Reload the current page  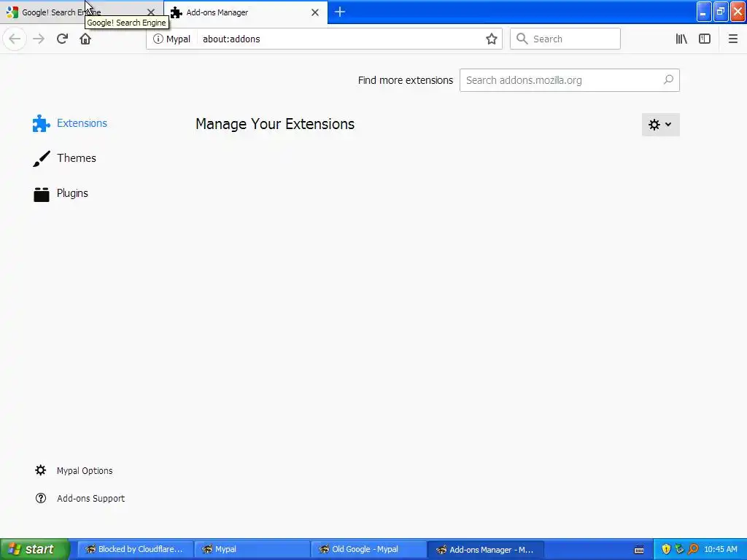(x=62, y=39)
